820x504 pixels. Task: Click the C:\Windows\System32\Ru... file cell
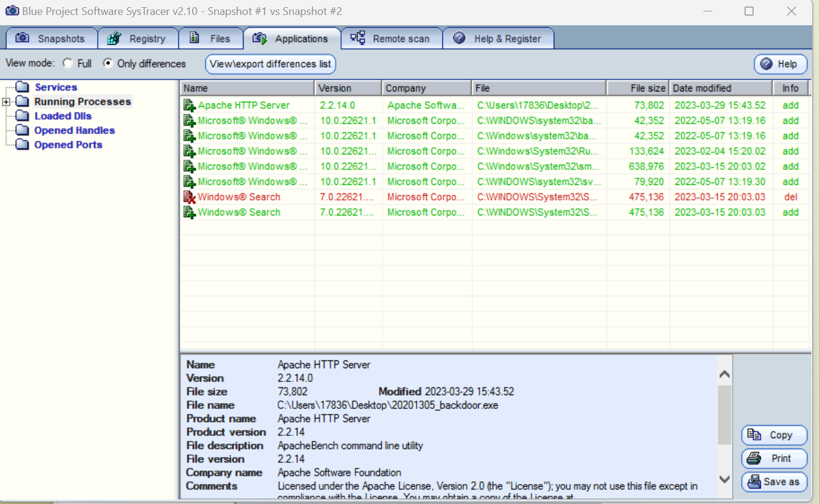click(x=537, y=151)
